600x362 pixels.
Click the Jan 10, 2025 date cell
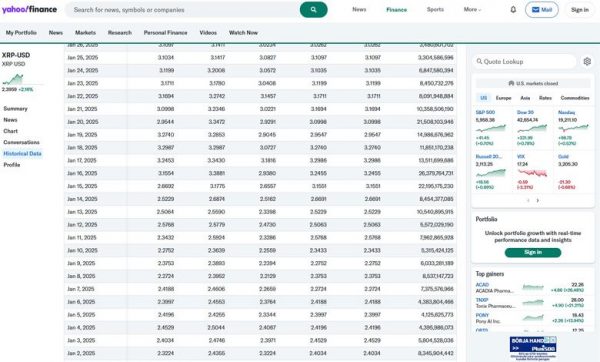83,250
